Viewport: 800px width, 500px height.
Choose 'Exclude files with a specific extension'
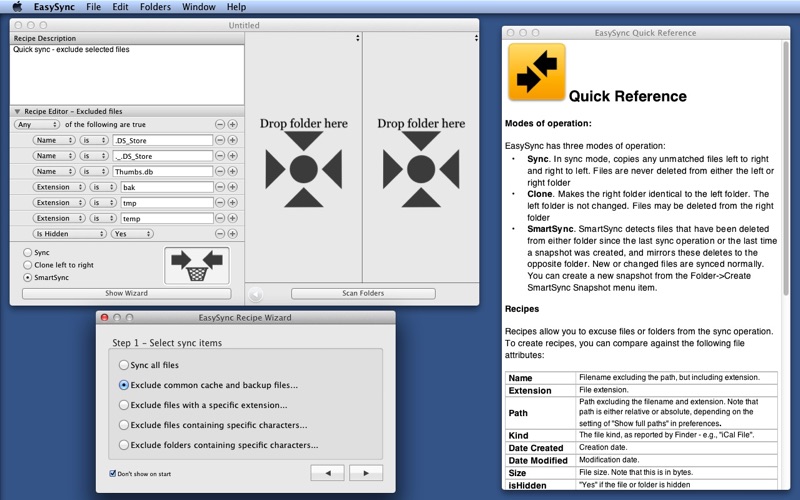[123, 405]
